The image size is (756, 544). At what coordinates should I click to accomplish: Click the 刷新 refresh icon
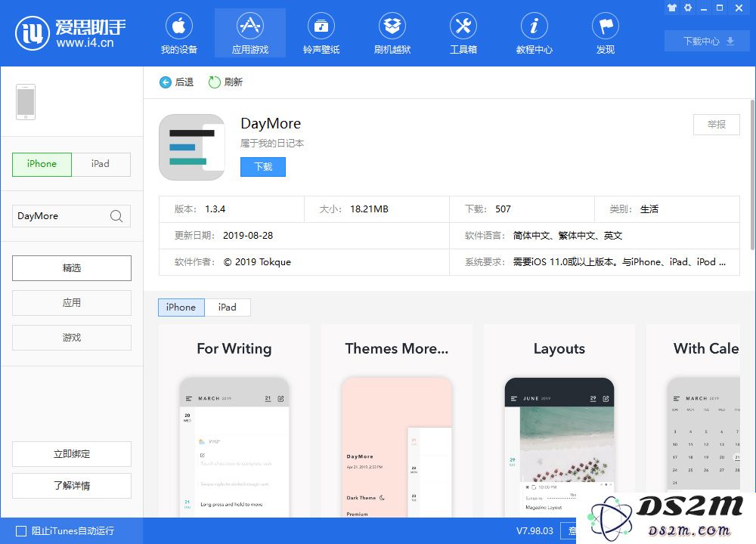point(214,82)
